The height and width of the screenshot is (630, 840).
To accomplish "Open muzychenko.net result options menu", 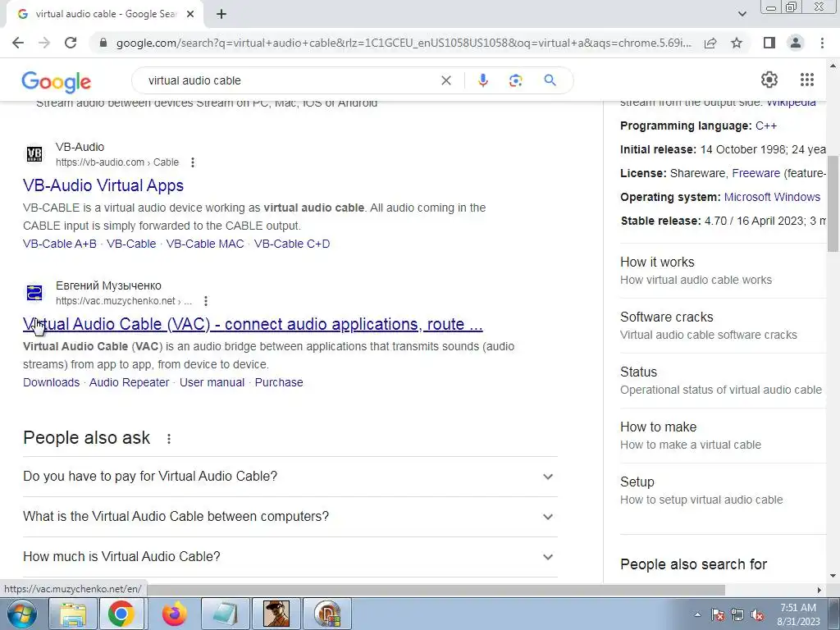I will [206, 301].
